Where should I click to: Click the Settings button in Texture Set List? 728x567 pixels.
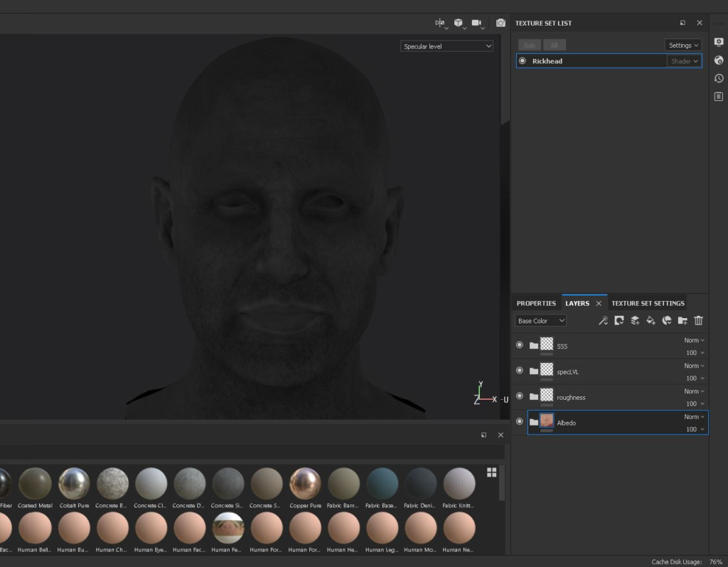682,46
